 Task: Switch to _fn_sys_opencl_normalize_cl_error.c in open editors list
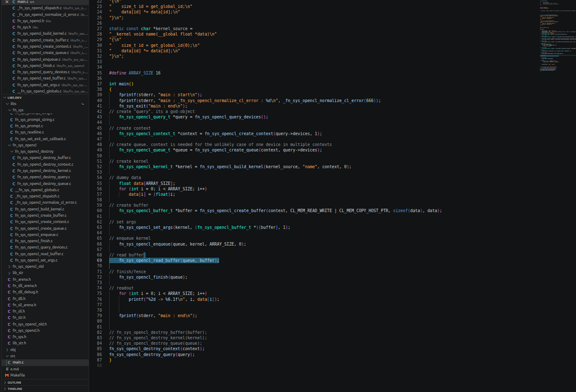[x=44, y=15]
